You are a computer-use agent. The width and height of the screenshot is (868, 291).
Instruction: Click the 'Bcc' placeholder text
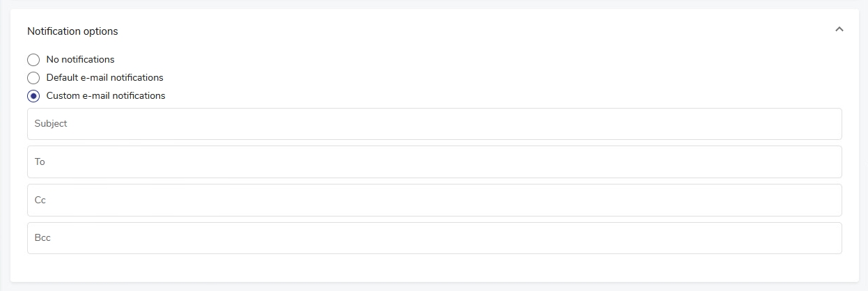(x=42, y=238)
